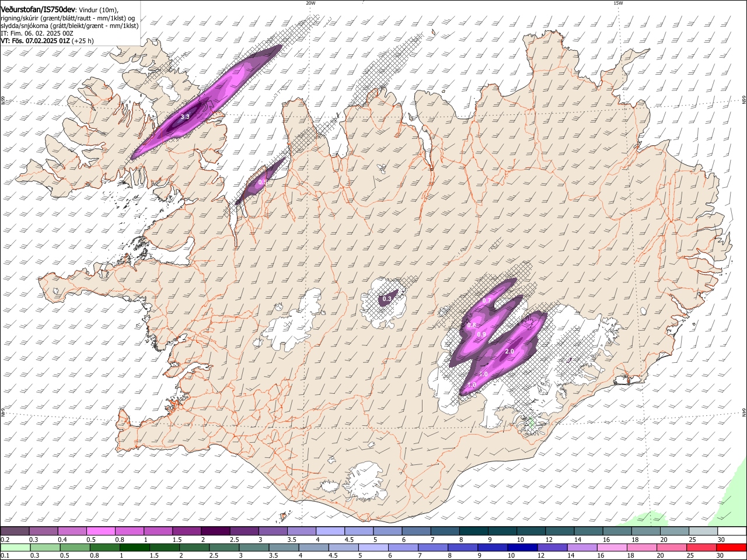Click the 0.9 precipitation value on the map
Screen dimensions: 747x560
(x=481, y=334)
